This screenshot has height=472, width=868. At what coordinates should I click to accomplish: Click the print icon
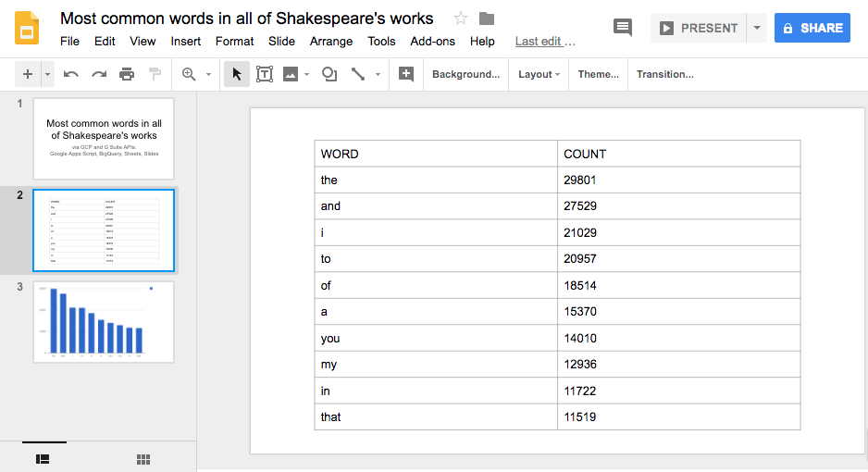tap(127, 74)
